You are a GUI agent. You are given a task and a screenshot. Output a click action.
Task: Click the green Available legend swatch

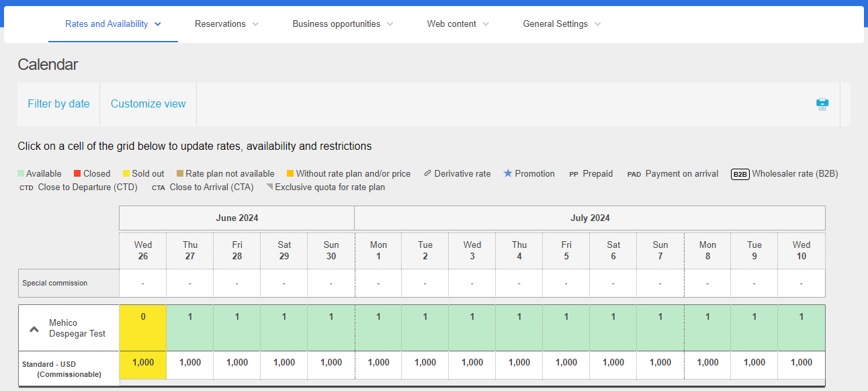(21, 174)
